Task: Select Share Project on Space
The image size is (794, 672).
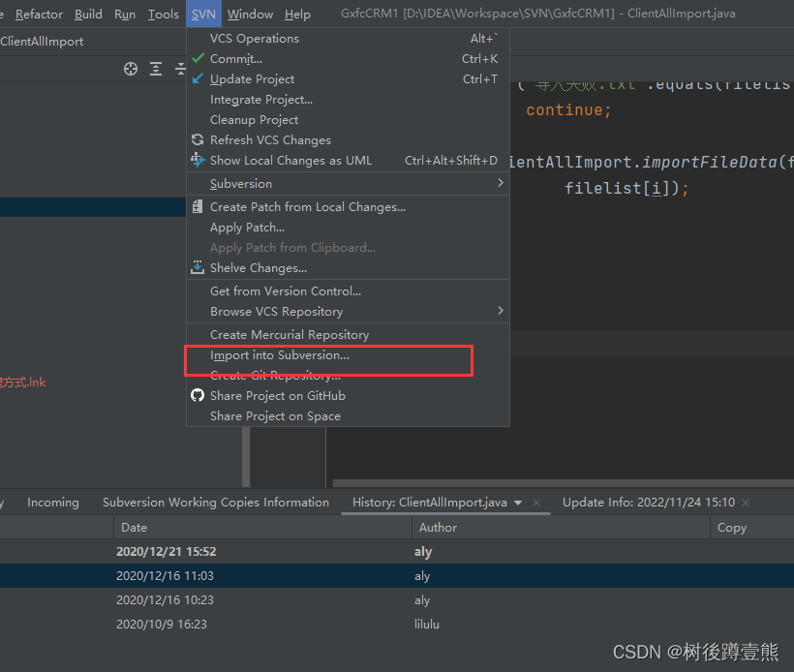Action: pos(348,415)
